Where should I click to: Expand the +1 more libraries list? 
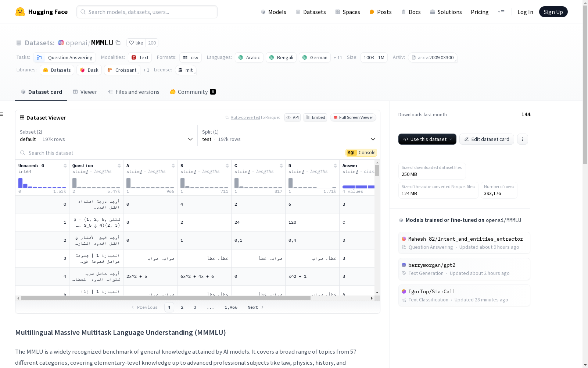(x=146, y=70)
